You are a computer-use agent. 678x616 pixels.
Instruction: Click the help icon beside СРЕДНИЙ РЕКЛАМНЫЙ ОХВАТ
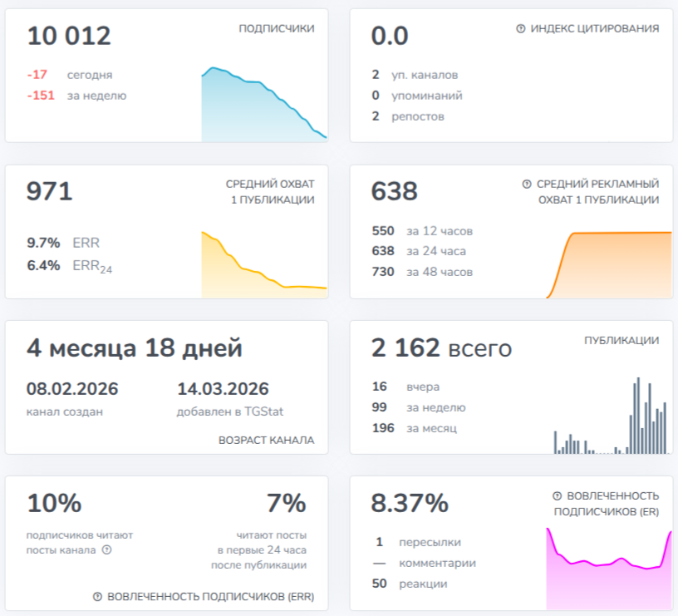526,185
